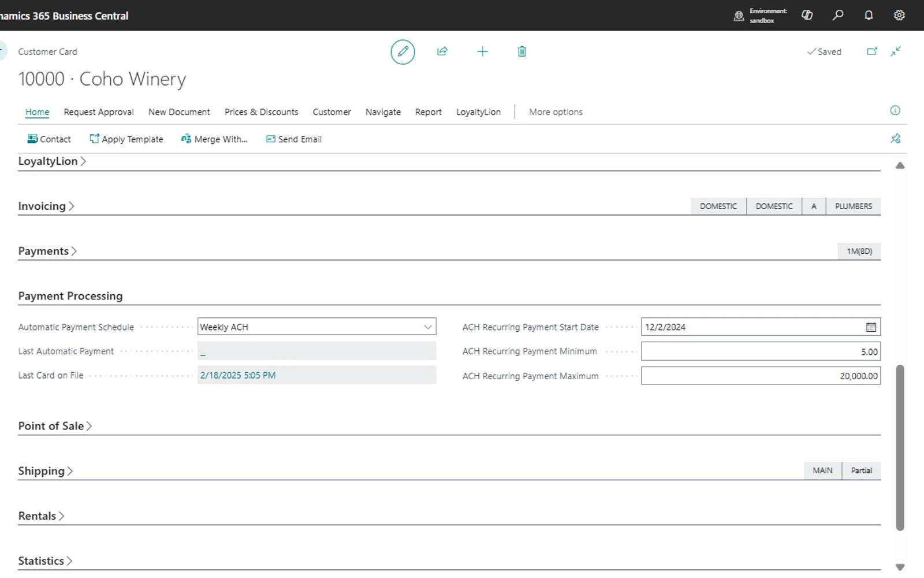The image size is (924, 578).
Task: Click Apply Template action
Action: 126,139
